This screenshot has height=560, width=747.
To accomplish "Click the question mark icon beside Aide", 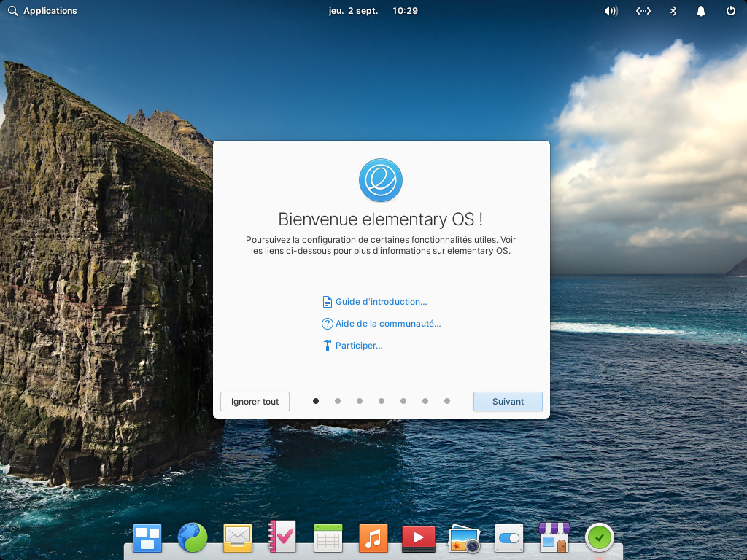I will [x=328, y=324].
